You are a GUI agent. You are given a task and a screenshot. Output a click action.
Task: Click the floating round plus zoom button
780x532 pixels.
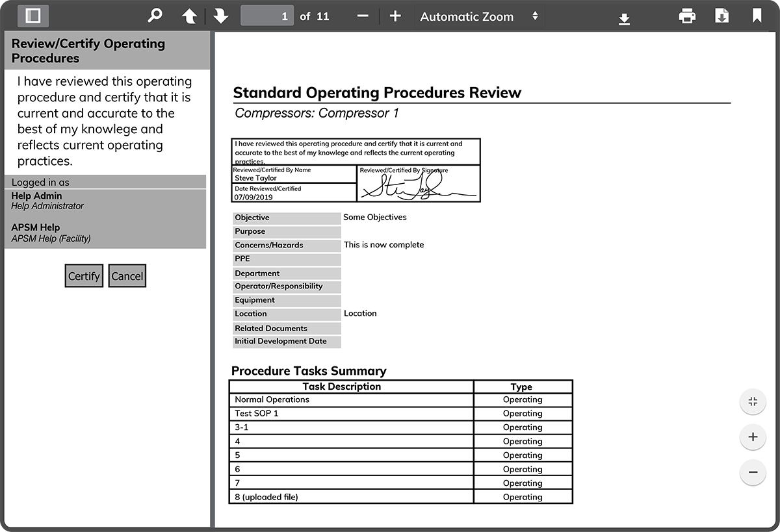753,437
